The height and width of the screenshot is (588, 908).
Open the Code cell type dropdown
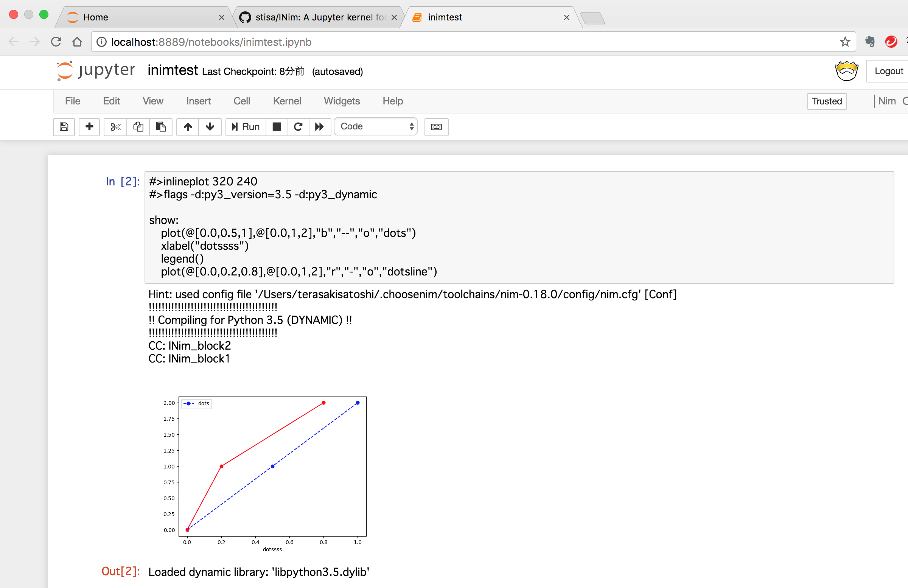376,127
